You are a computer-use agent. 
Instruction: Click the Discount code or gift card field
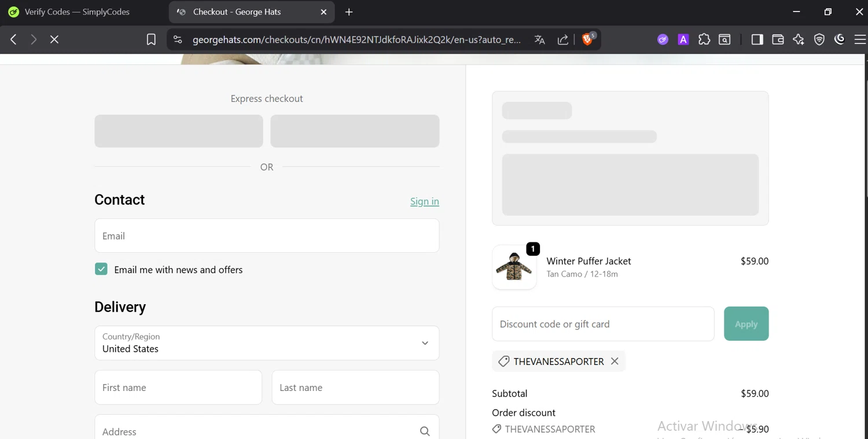coord(603,324)
